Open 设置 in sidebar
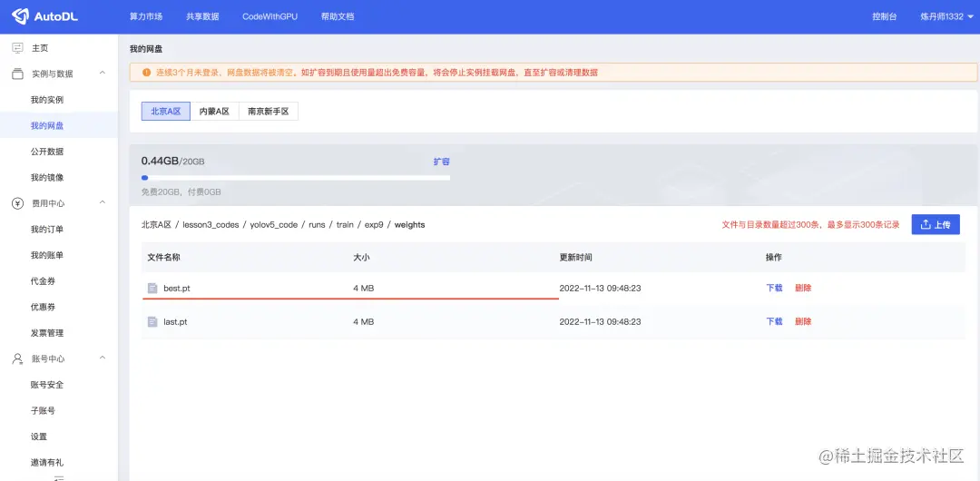This screenshot has height=481, width=980. (39, 437)
